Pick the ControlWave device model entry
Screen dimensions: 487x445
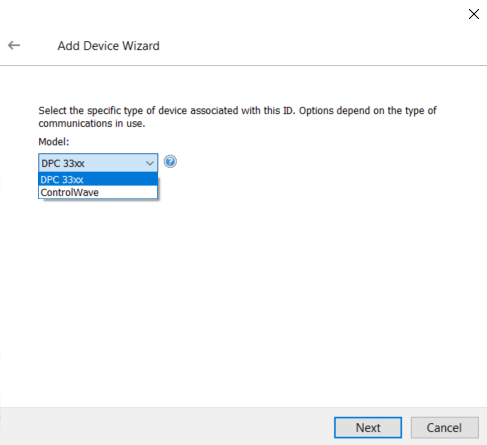[x=98, y=192]
